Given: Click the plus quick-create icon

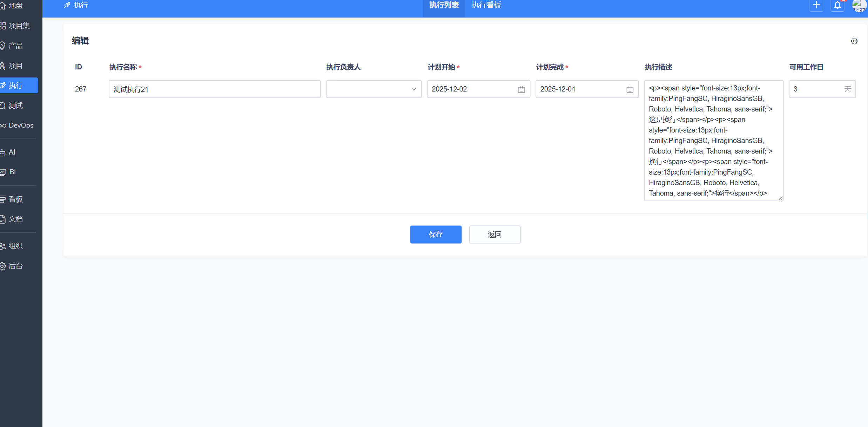Looking at the screenshot, I should [x=816, y=5].
